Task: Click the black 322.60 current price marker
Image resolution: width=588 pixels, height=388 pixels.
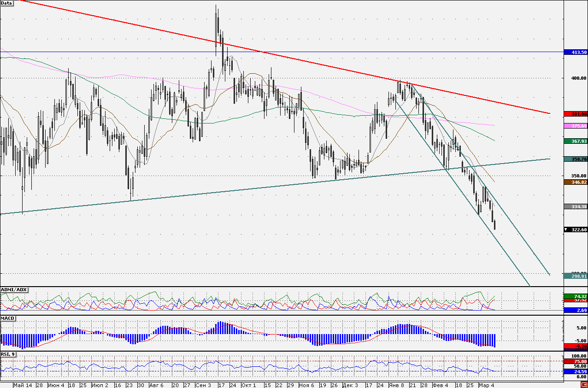Action: point(576,229)
